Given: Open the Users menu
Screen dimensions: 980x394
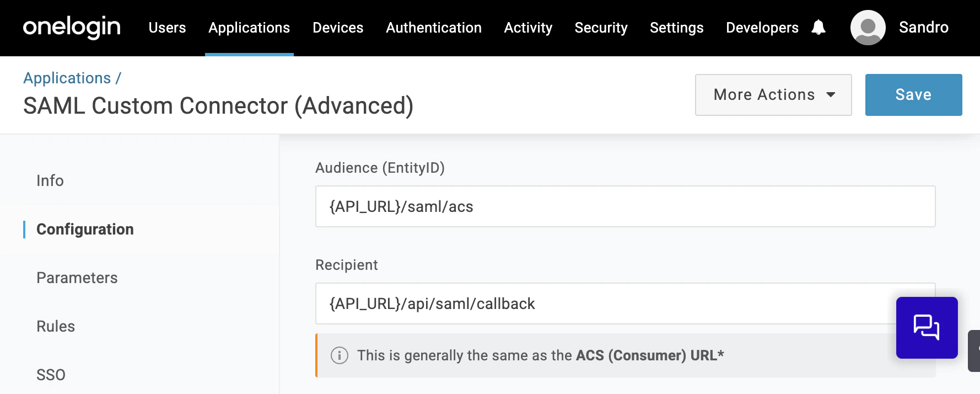Looking at the screenshot, I should point(167,28).
